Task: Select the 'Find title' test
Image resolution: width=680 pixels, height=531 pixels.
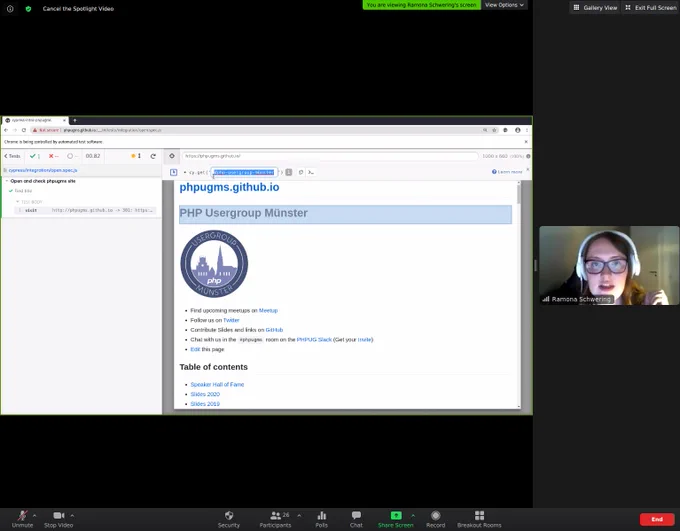Action: (23, 191)
